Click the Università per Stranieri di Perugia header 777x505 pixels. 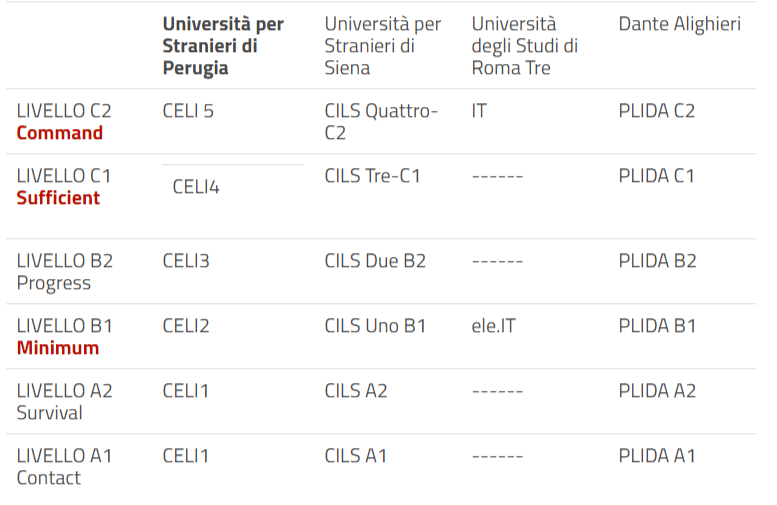(223, 46)
